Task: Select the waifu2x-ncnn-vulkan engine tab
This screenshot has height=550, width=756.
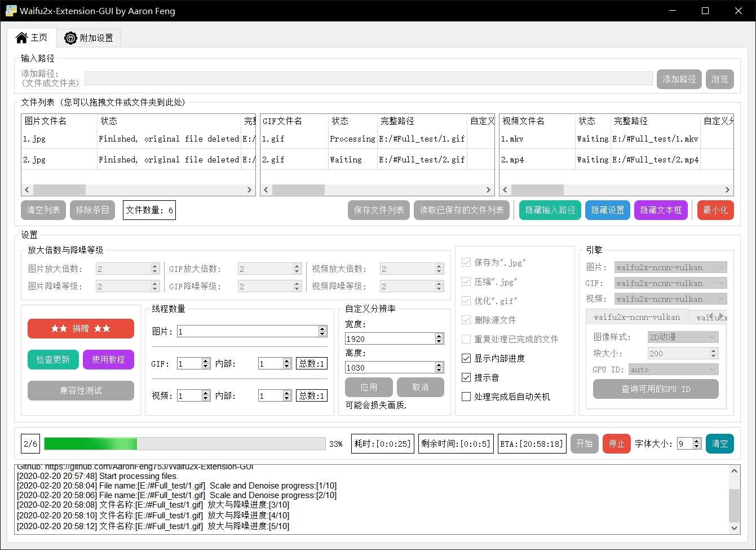Action: point(637,317)
